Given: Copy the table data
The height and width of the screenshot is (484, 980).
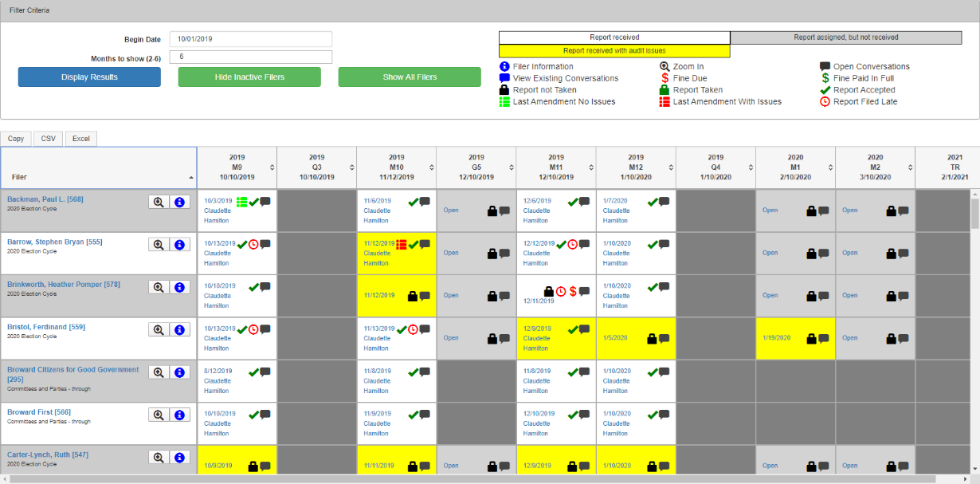Looking at the screenshot, I should [x=16, y=139].
